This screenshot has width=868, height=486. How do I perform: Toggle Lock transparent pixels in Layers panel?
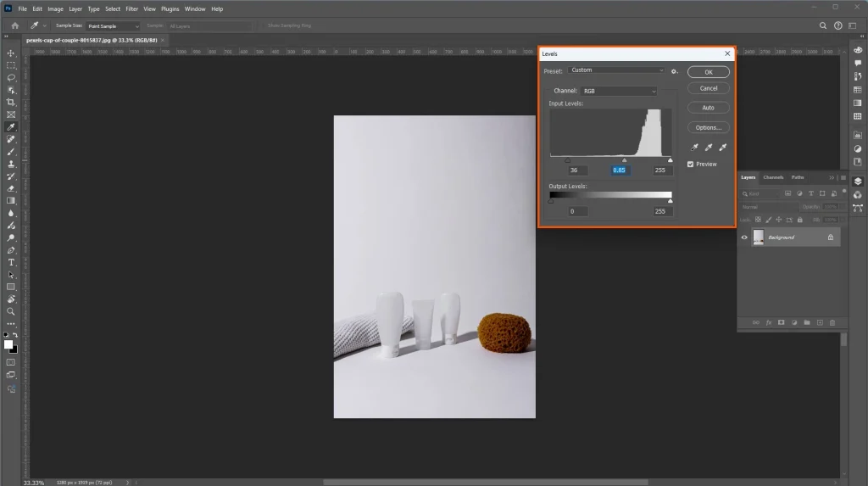coord(758,220)
